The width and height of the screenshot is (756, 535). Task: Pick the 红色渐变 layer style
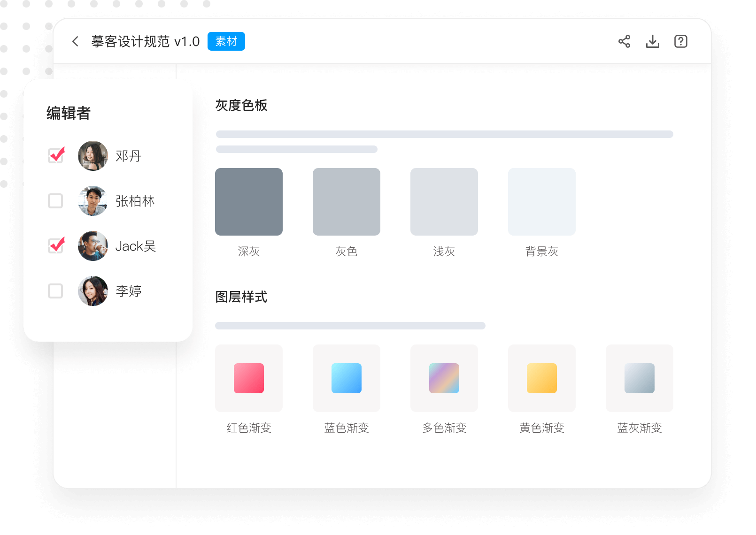pos(249,378)
